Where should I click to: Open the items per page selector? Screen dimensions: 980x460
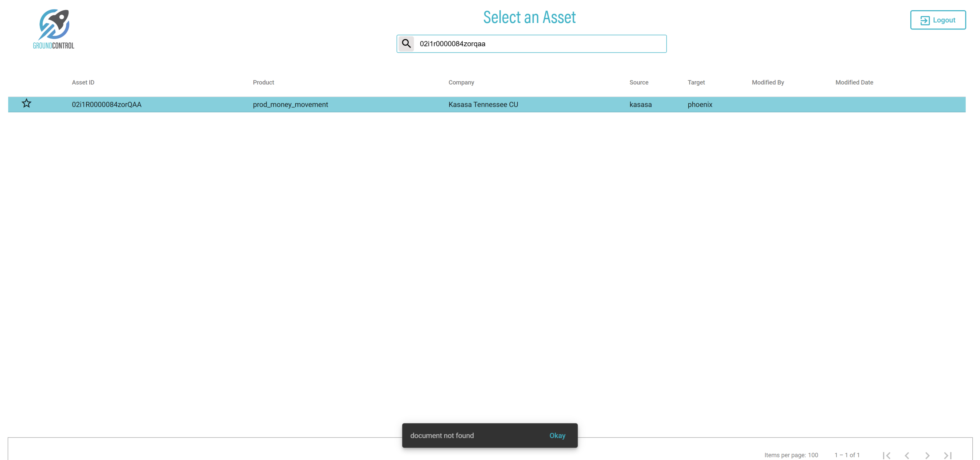(813, 455)
